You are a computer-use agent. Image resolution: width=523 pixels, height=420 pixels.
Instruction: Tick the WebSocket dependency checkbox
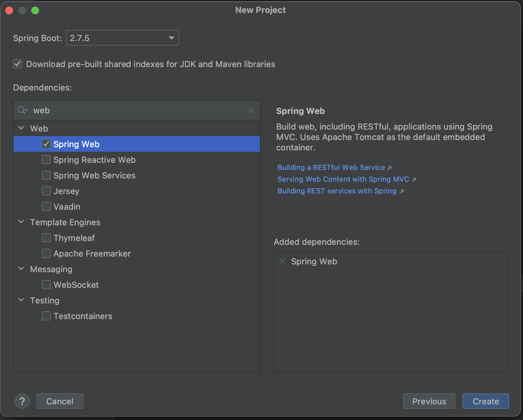coord(46,285)
